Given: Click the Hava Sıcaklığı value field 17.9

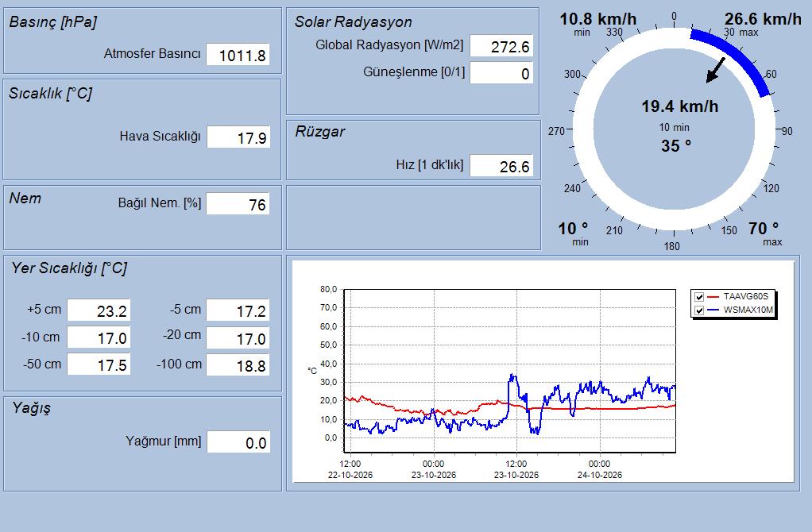Looking at the screenshot, I should coord(238,137).
